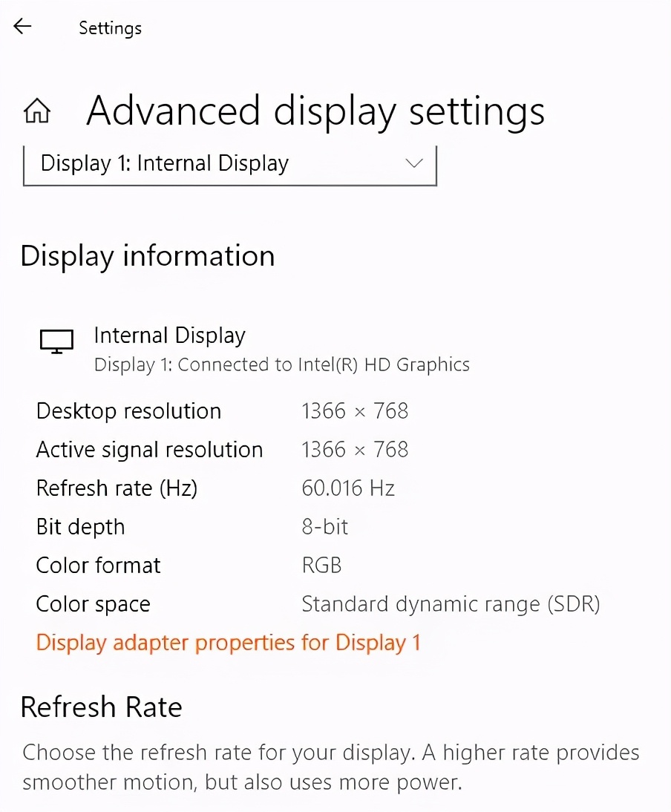Click the Active signal resolution row
The height and width of the screenshot is (812, 671).
click(149, 449)
